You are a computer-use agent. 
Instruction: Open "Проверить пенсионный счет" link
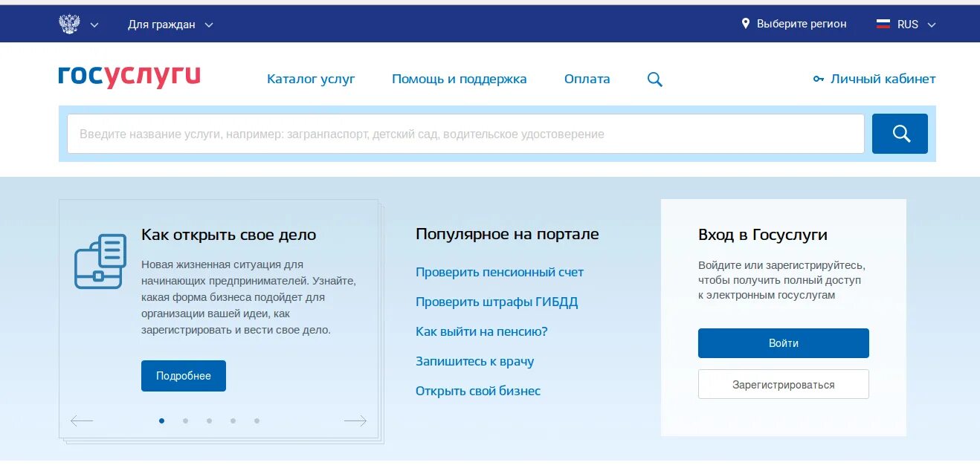coord(500,272)
